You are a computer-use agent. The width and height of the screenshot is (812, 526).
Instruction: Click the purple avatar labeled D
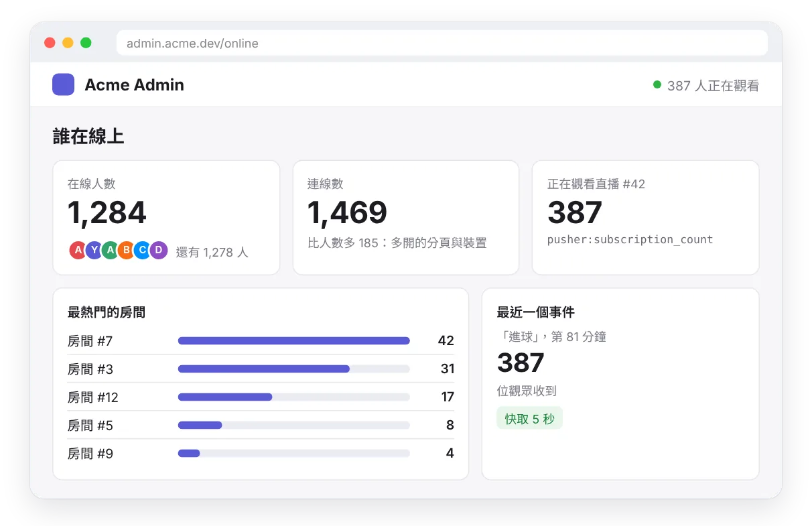tap(158, 251)
